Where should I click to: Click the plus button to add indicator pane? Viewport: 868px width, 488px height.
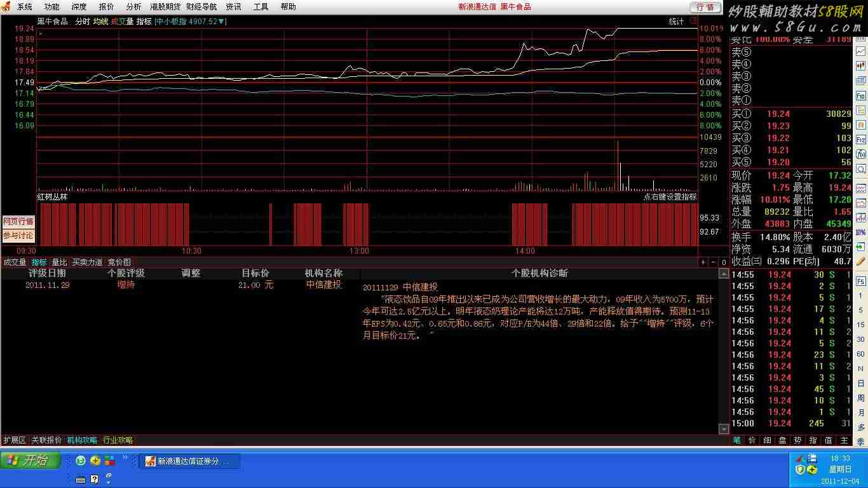[x=703, y=262]
